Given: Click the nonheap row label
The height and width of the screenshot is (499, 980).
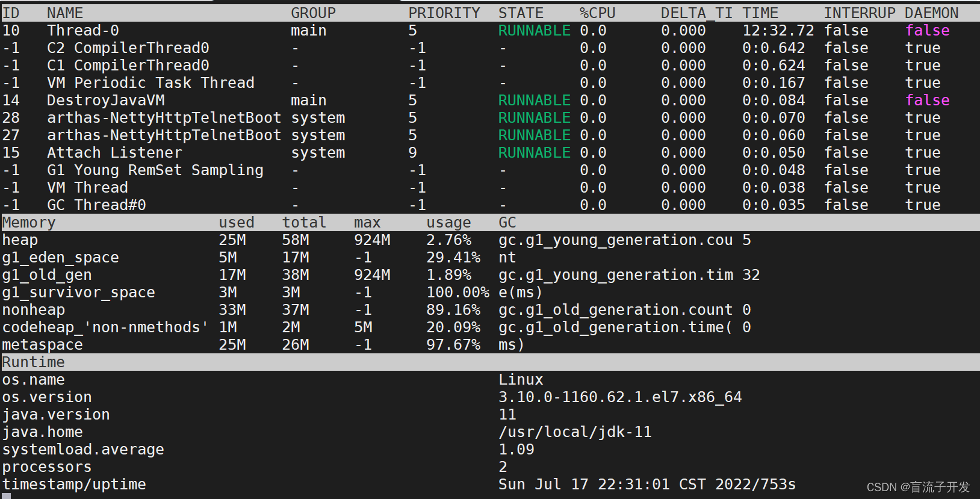Looking at the screenshot, I should 33,309.
